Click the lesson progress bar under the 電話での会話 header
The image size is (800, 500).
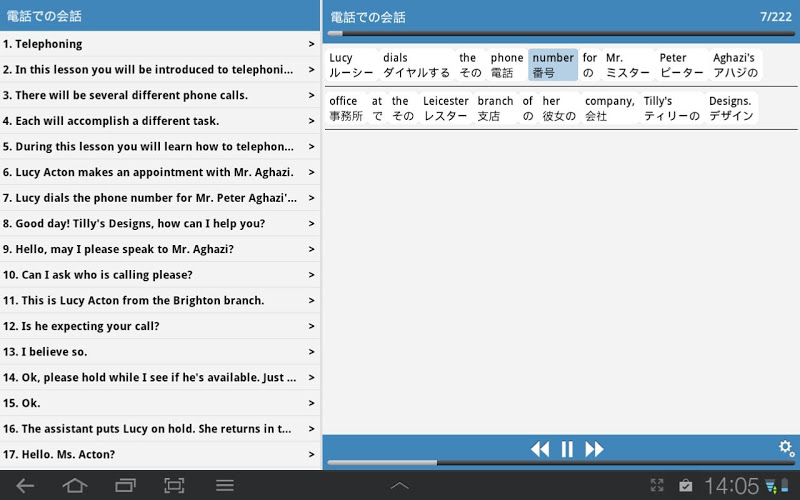tap(561, 34)
